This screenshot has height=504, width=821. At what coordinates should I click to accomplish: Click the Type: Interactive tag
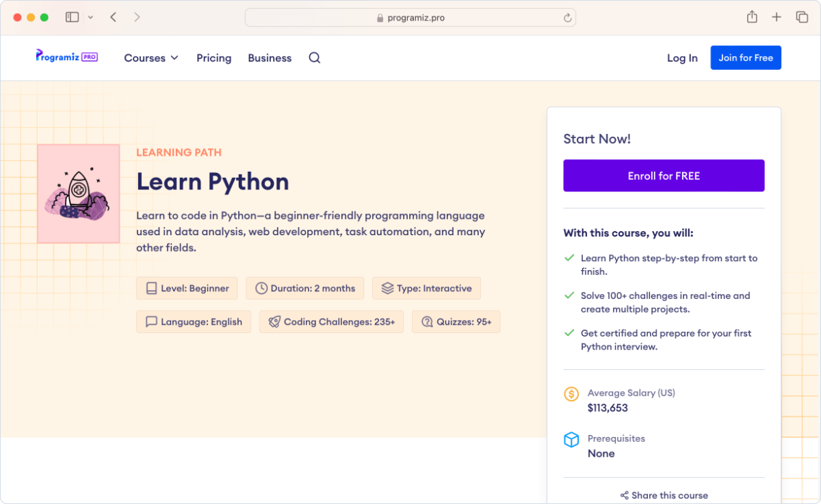point(426,289)
